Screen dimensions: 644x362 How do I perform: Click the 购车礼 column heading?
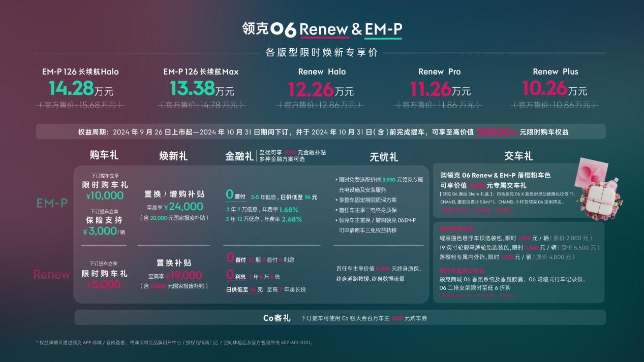click(104, 154)
